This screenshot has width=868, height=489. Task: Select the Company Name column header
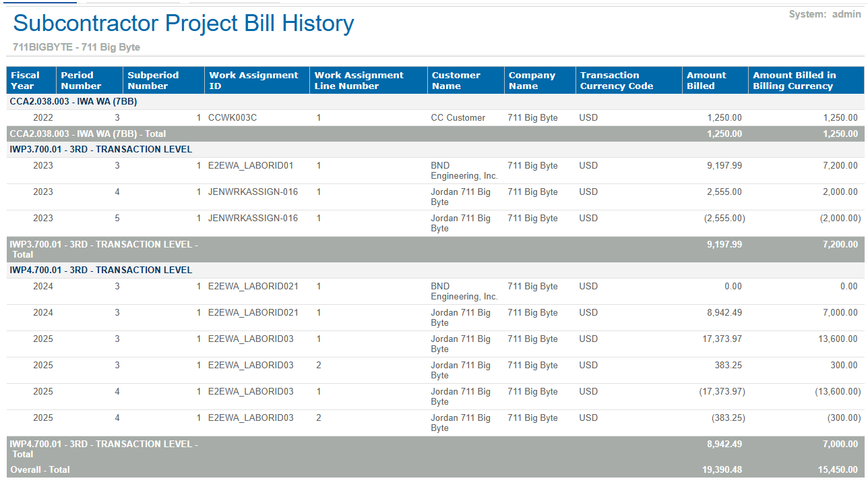pyautogui.click(x=532, y=80)
